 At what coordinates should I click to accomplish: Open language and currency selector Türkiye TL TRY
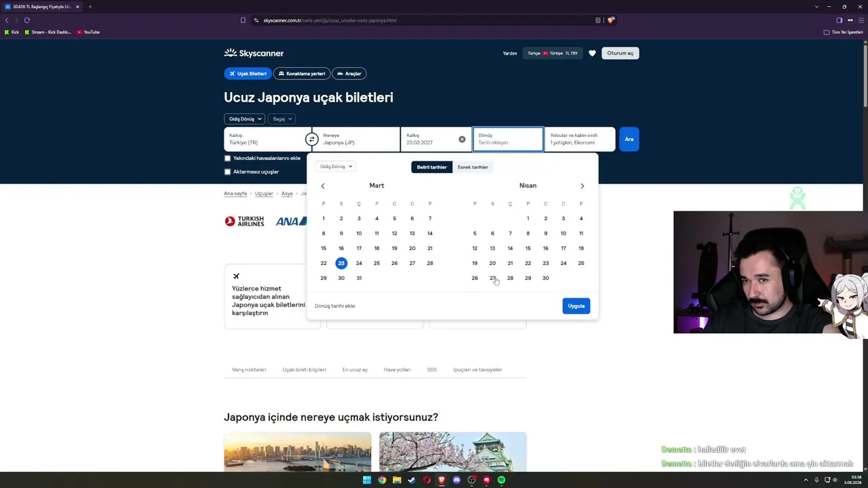click(553, 53)
